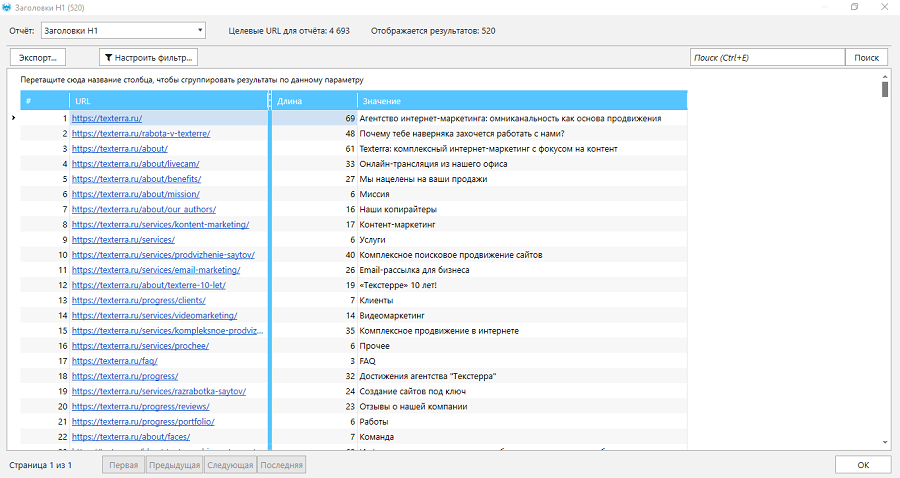
Task: Open the texterra.ru/services/ link
Action: (x=123, y=240)
